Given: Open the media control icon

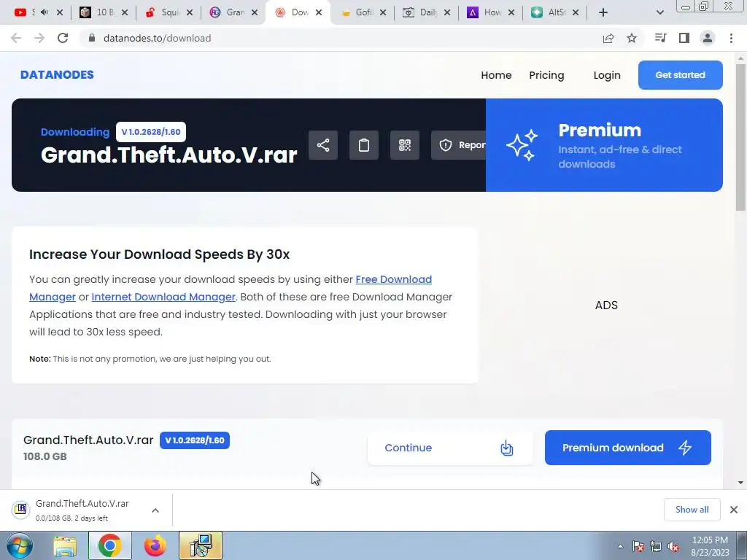Looking at the screenshot, I should (660, 38).
